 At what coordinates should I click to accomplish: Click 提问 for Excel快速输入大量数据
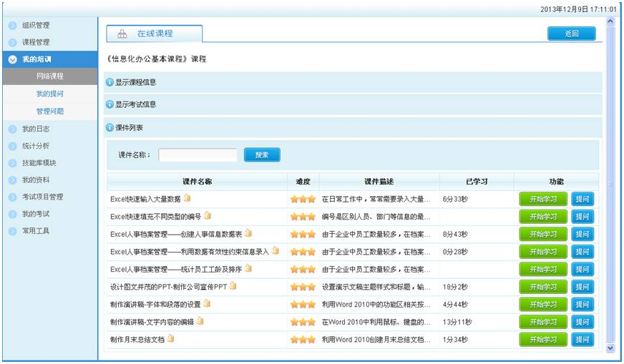pyautogui.click(x=582, y=199)
